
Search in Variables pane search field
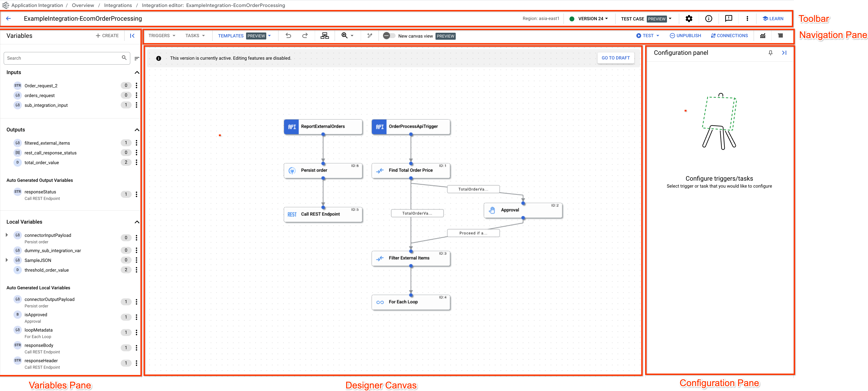[x=62, y=58]
